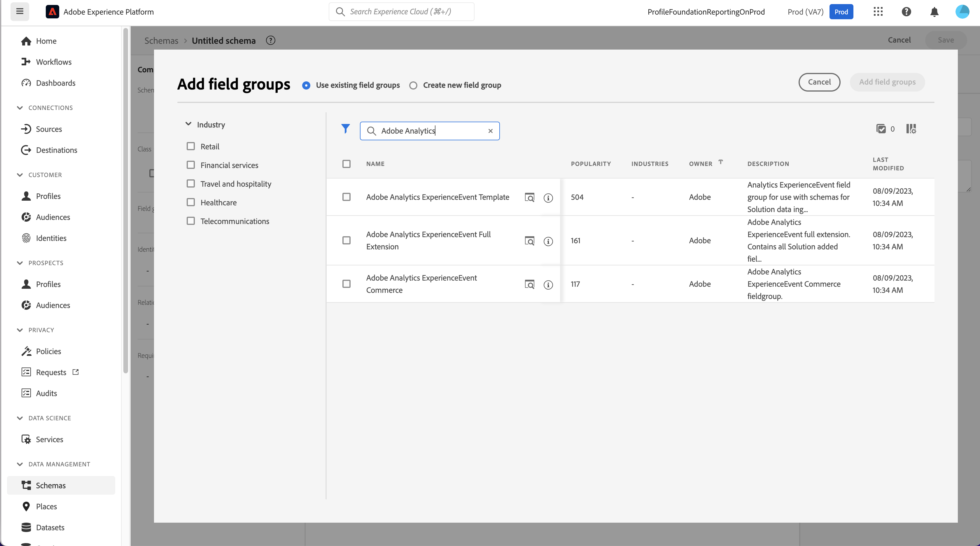980x546 pixels.
Task: Click the Search Experience Cloud field
Action: (x=401, y=12)
